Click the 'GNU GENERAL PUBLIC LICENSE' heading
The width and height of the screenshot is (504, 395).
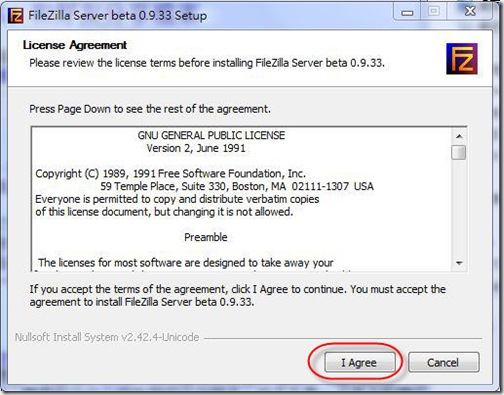point(211,135)
